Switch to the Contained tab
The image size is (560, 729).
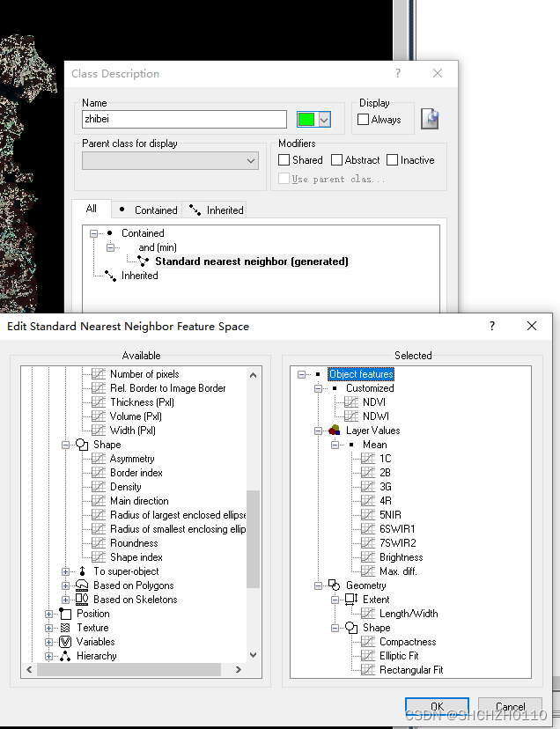pyautogui.click(x=147, y=210)
